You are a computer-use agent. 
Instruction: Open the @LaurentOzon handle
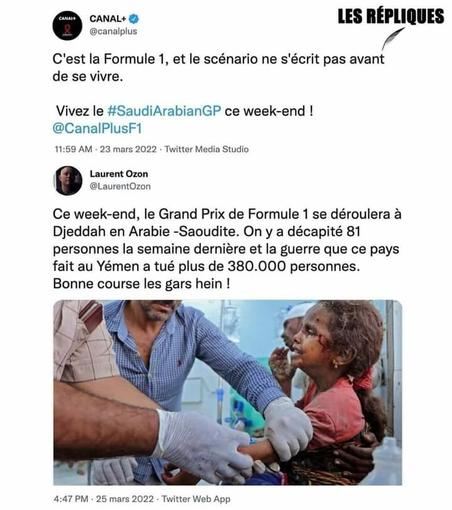[x=120, y=186]
